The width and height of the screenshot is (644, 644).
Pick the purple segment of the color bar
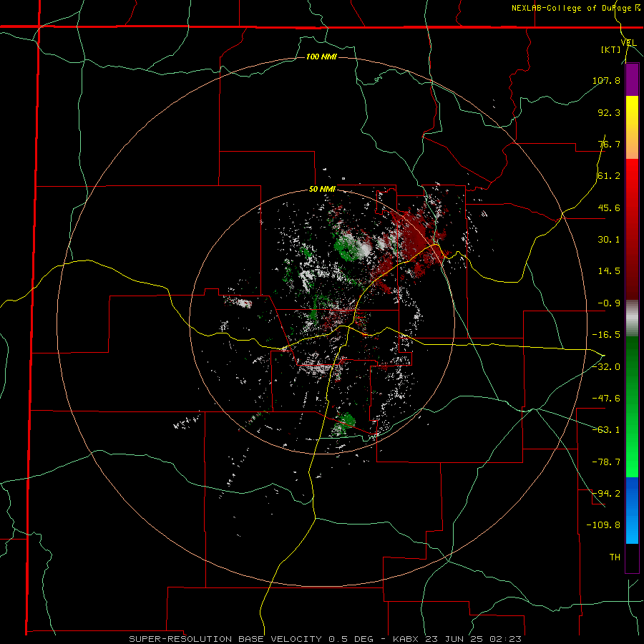click(x=632, y=79)
